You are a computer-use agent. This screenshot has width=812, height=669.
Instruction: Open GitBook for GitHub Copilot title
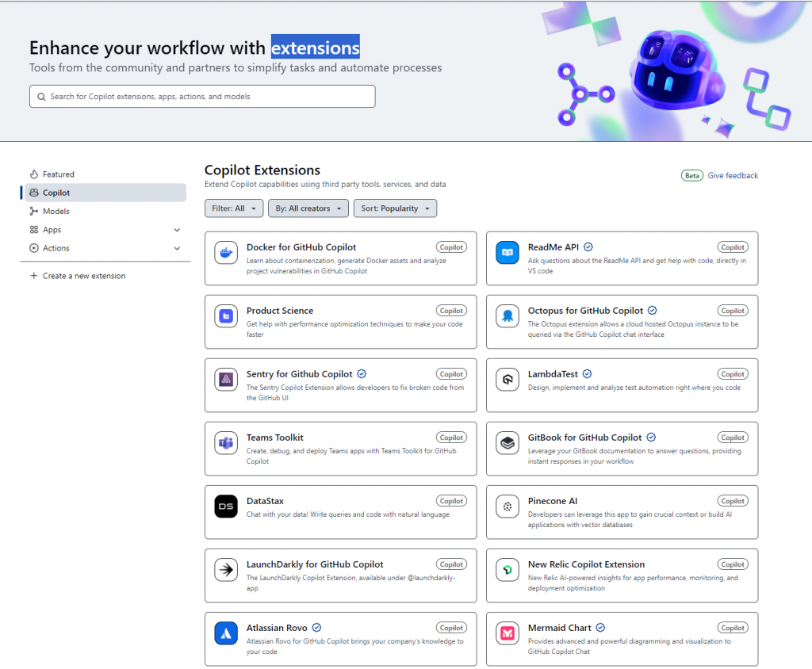coord(584,438)
